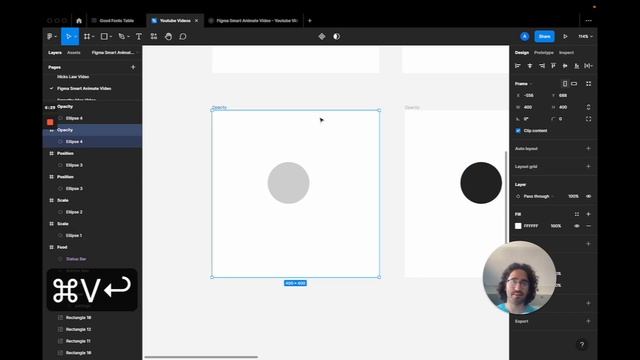This screenshot has height=360, width=640.
Task: Select the Move tool
Action: 68,37
